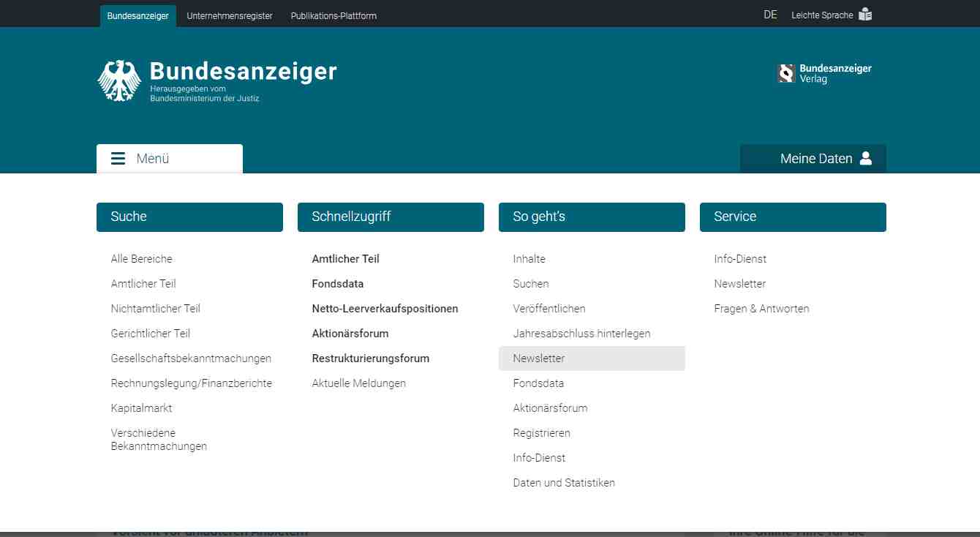Open Newsletter under Service
Screen dimensions: 980x537
pos(740,284)
